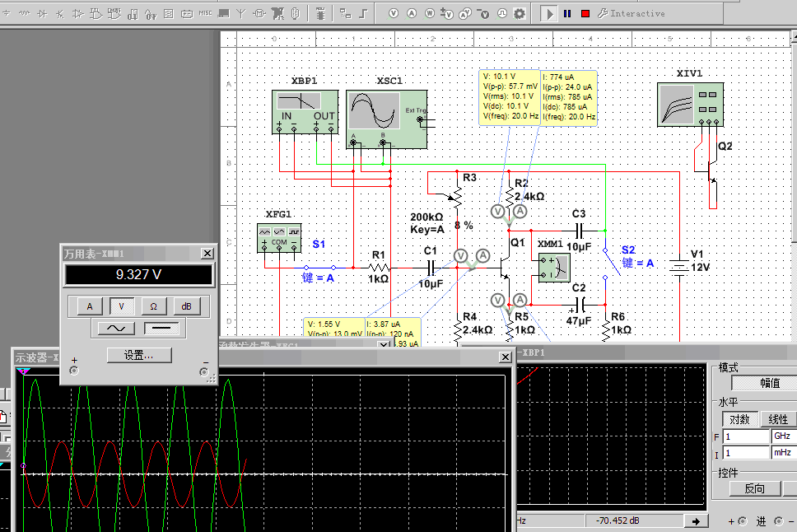Select the Bus placement tool
The width and height of the screenshot is (797, 532).
tap(363, 14)
